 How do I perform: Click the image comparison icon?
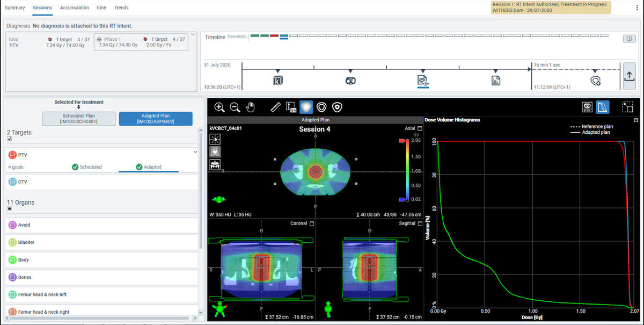587,107
